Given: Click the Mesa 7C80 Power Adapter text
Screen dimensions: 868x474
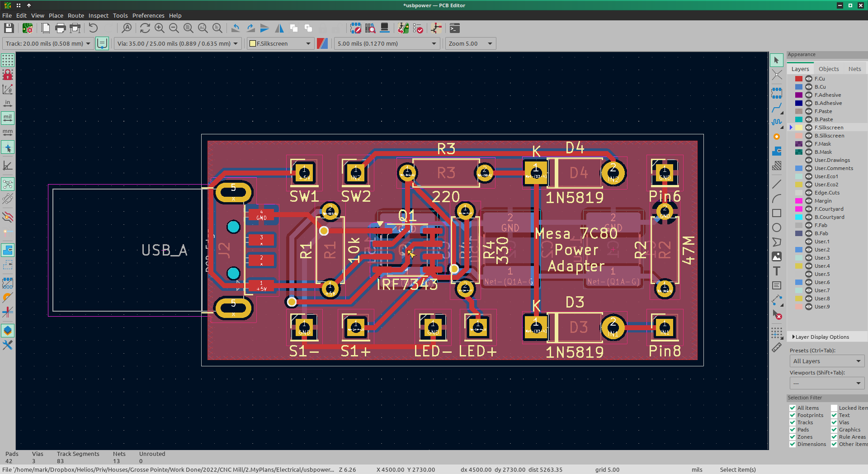Looking at the screenshot, I should (576, 250).
